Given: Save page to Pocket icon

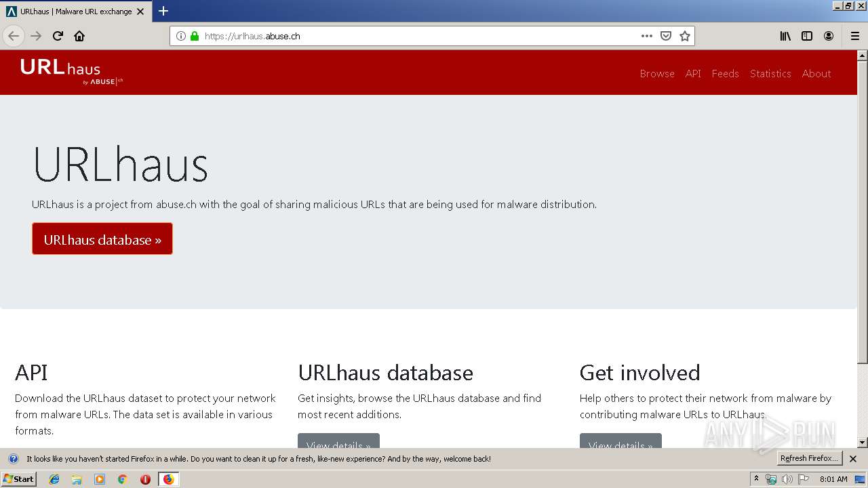Looking at the screenshot, I should pyautogui.click(x=666, y=36).
